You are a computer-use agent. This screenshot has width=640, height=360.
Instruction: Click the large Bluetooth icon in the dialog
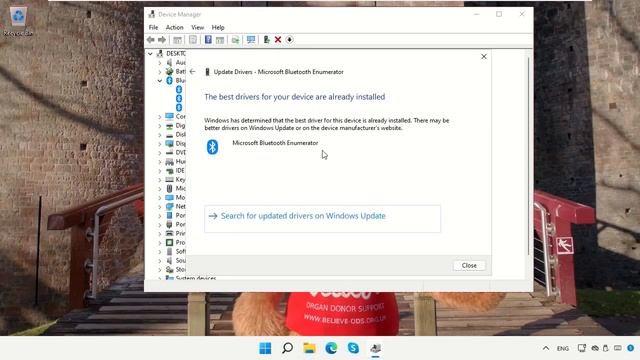[x=212, y=147]
